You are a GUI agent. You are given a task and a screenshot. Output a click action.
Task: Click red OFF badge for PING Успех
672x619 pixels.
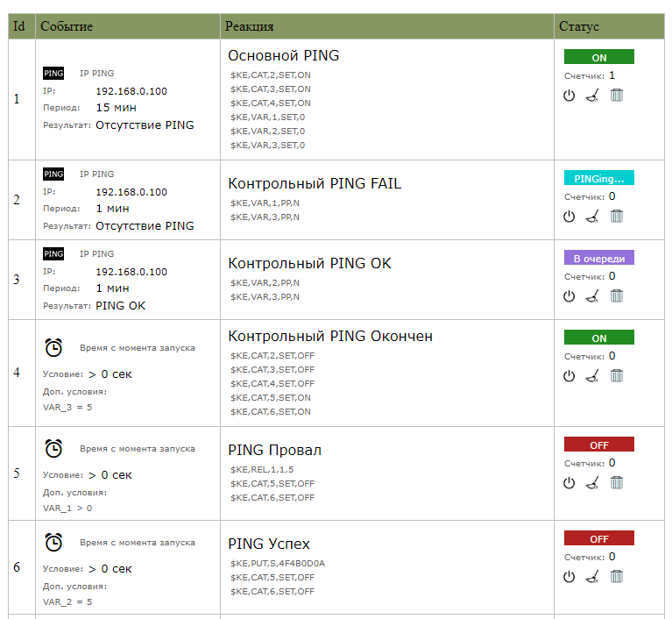598,538
